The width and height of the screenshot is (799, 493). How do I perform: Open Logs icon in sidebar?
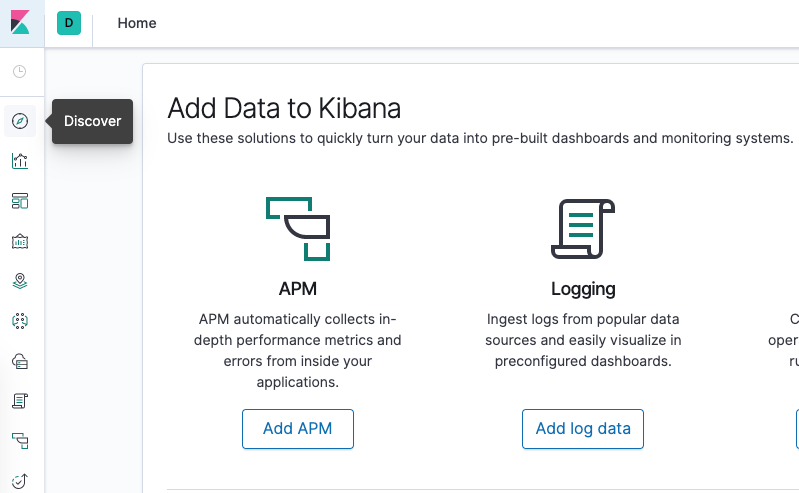coord(20,401)
